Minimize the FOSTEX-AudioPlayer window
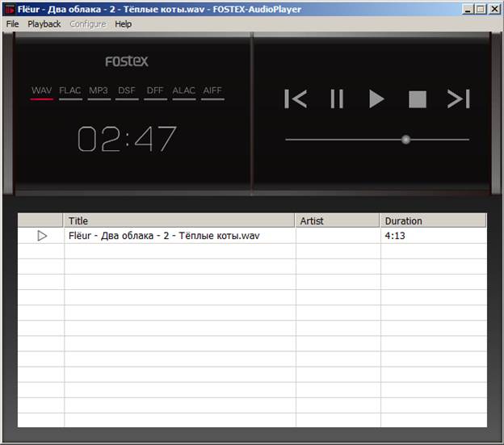 click(468, 9)
